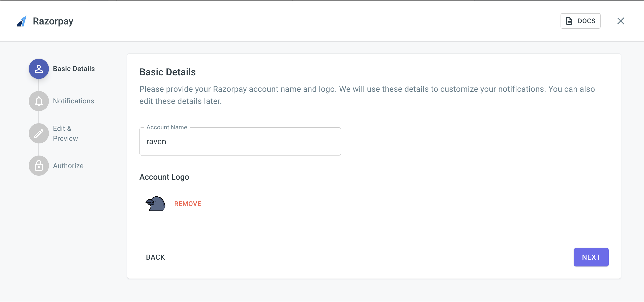Switch to the Edit & Preview step
The image size is (644, 302).
[x=65, y=133]
